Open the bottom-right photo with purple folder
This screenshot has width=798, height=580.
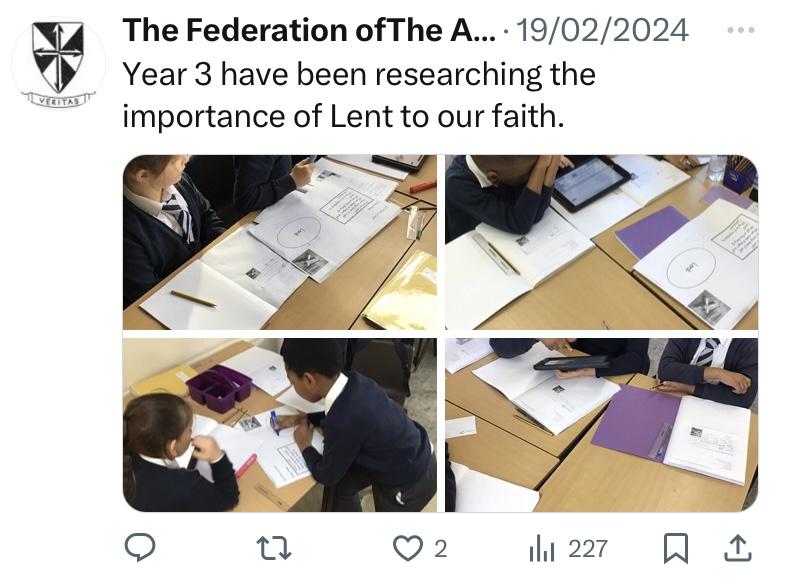click(x=601, y=425)
